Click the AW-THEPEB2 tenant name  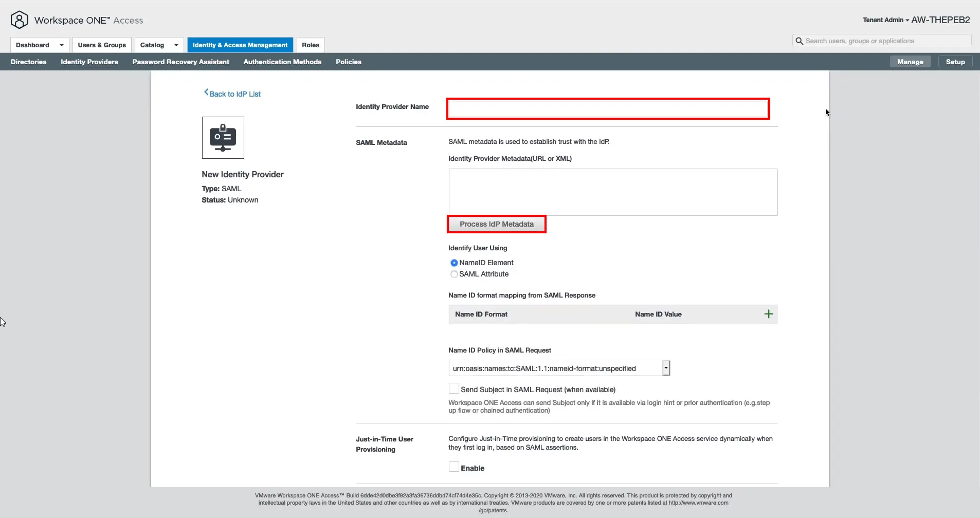(x=940, y=20)
